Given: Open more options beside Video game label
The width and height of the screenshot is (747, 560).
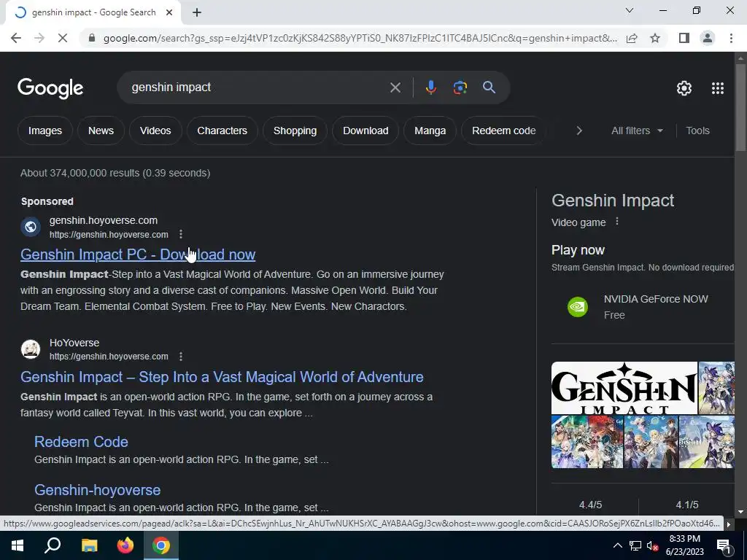Looking at the screenshot, I should 617,222.
